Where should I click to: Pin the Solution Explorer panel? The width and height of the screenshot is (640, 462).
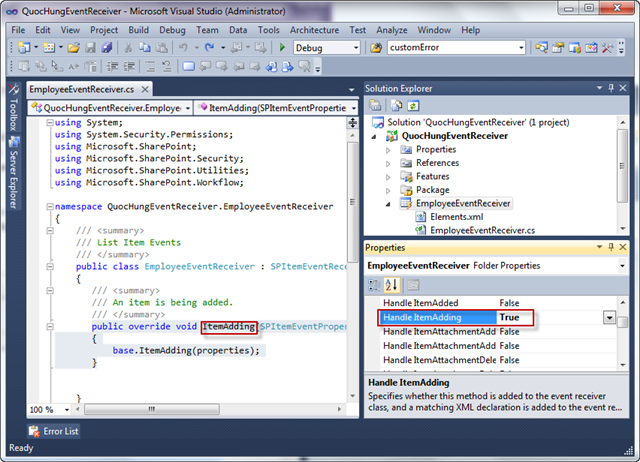point(611,88)
